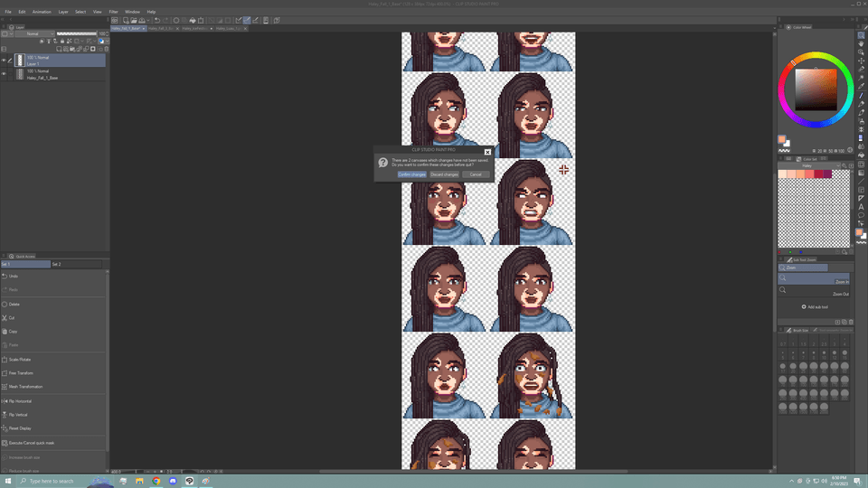Click the Save icon in command bar

[142, 21]
